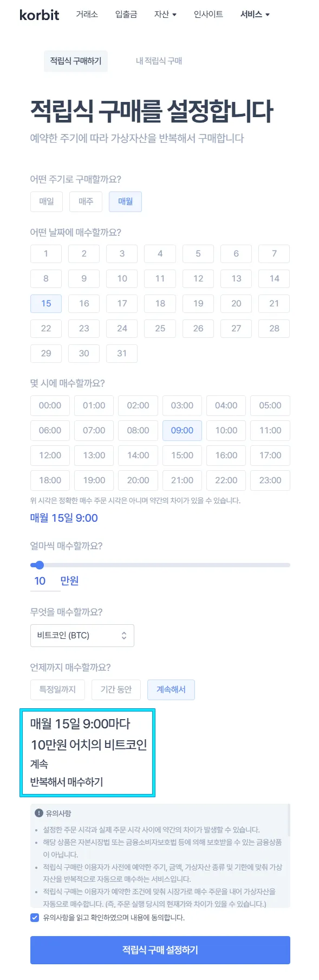Image resolution: width=319 pixels, height=980 pixels.
Task: Select day 15 in the date grid
Action: tap(46, 303)
